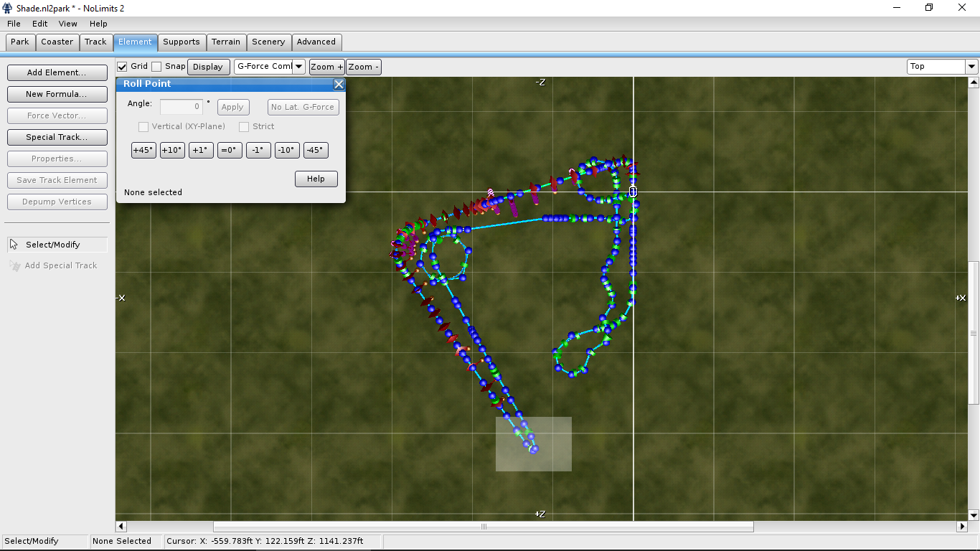
Task: Click the horizontal scrollbar thumb
Action: tap(483, 527)
